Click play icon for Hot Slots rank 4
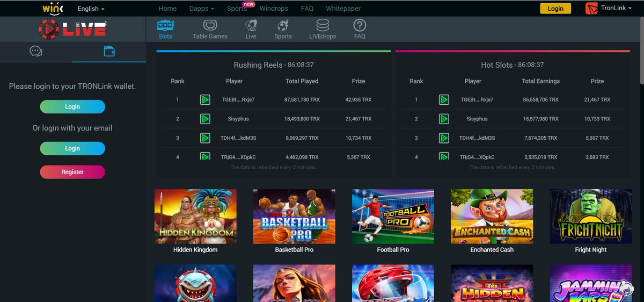The image size is (644, 302). pos(444,156)
